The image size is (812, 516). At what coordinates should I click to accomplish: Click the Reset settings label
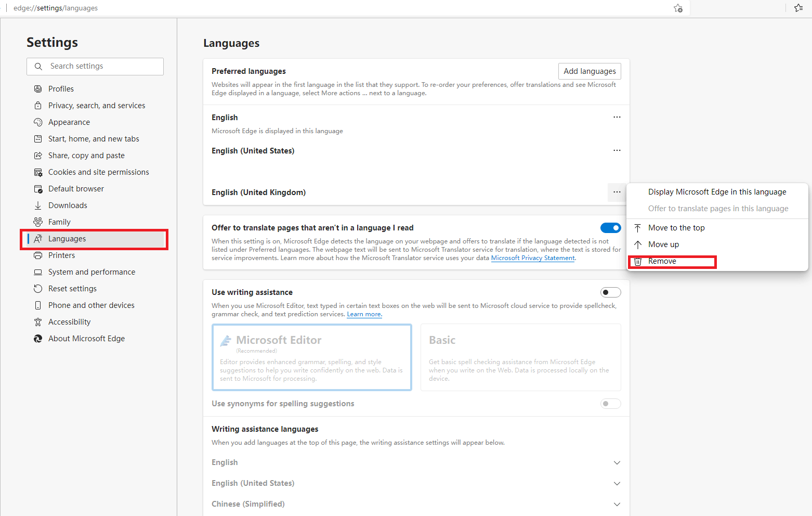tap(72, 289)
